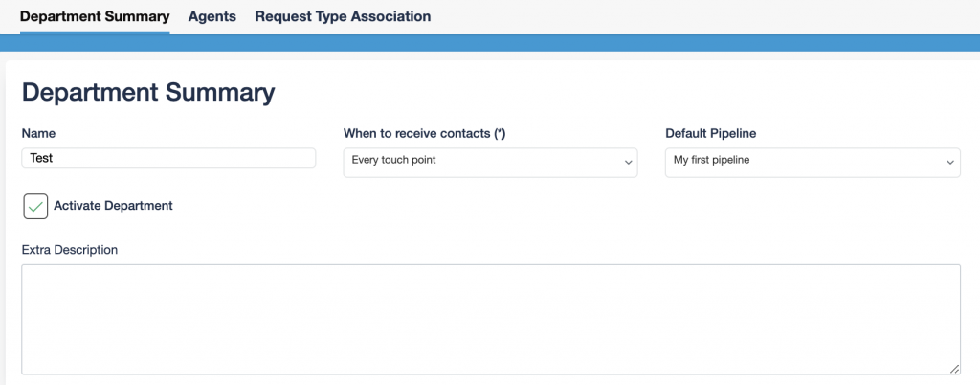Click inside the Extra Description text area
Image resolution: width=980 pixels, height=385 pixels.
coord(490,319)
